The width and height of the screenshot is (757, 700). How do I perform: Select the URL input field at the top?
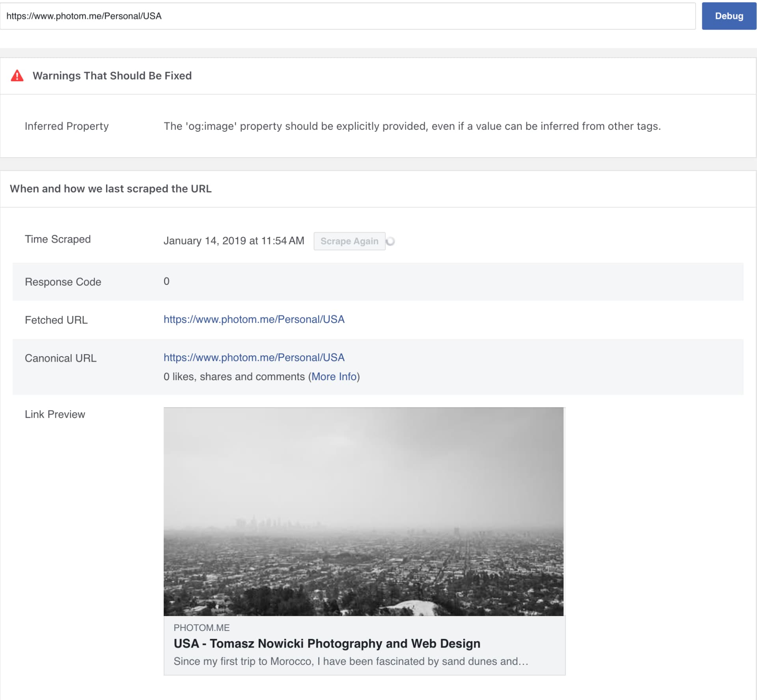point(347,16)
